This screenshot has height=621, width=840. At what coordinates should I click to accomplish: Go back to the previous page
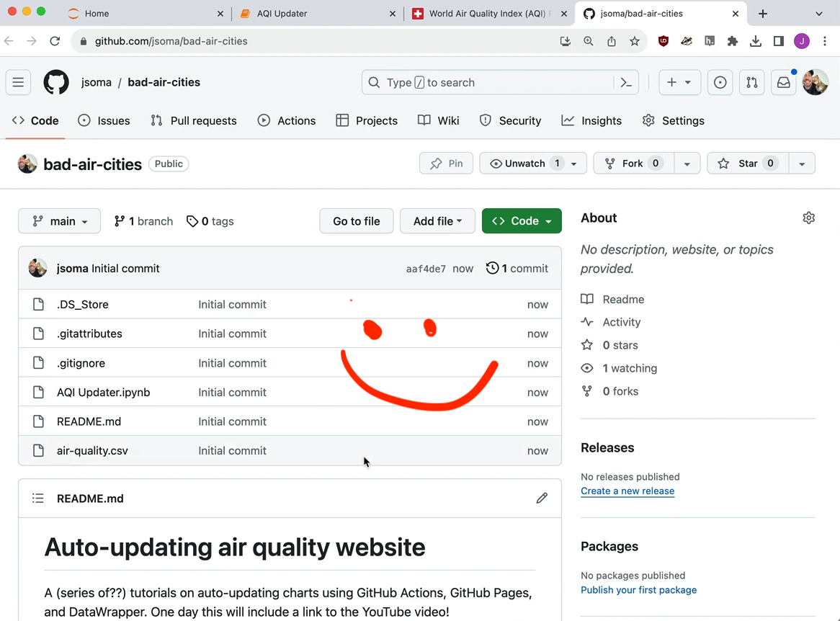pos(9,41)
